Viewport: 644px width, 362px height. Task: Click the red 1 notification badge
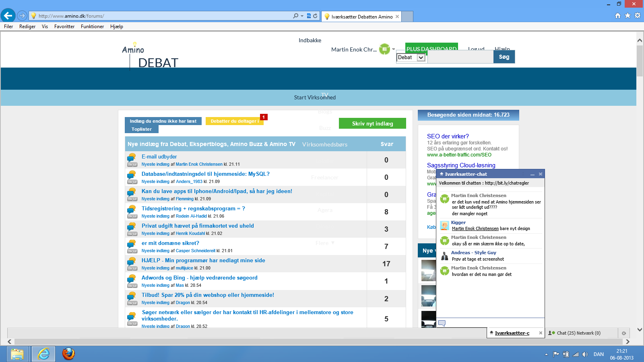264,117
